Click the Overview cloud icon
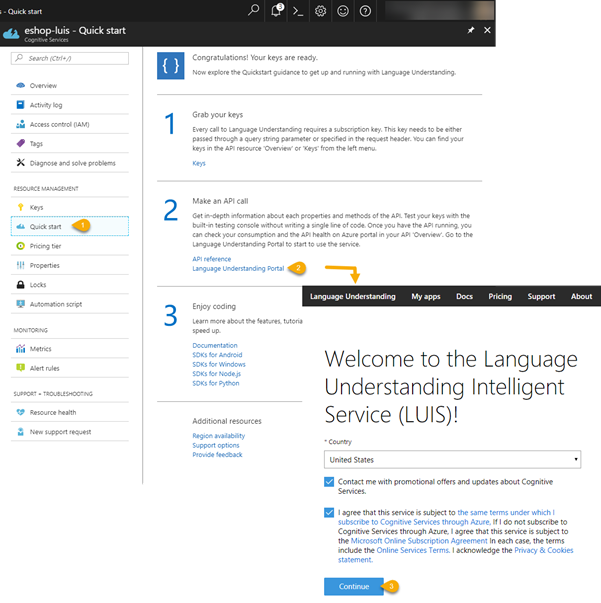The height and width of the screenshot is (603, 601). pos(20,85)
